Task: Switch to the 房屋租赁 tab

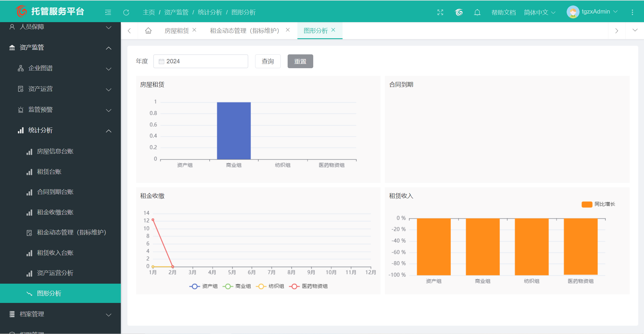Action: coord(177,30)
